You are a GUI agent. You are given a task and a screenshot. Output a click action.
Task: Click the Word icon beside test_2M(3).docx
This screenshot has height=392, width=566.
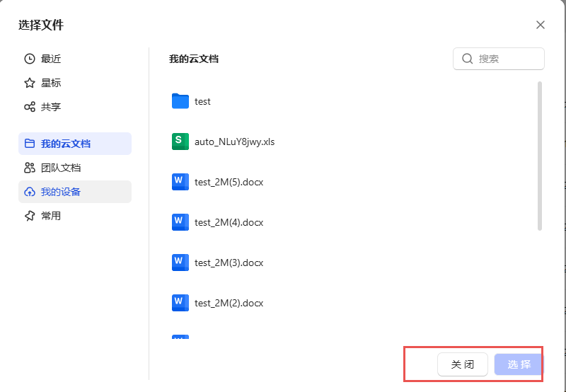click(x=180, y=263)
